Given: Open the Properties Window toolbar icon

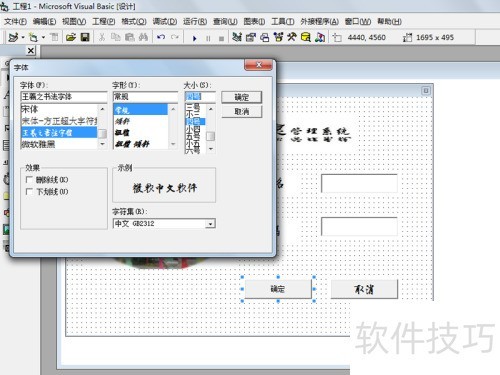Looking at the screenshot, I should pyautogui.click(x=251, y=37).
